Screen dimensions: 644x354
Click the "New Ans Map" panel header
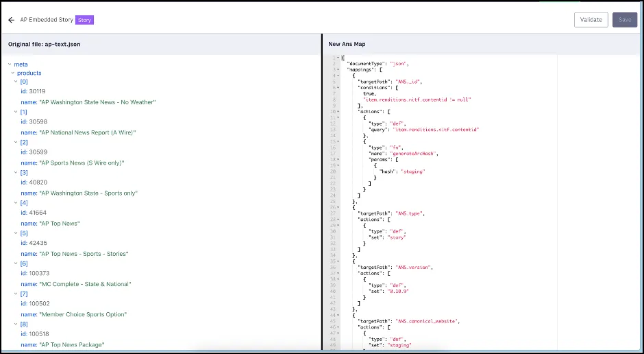(x=347, y=44)
